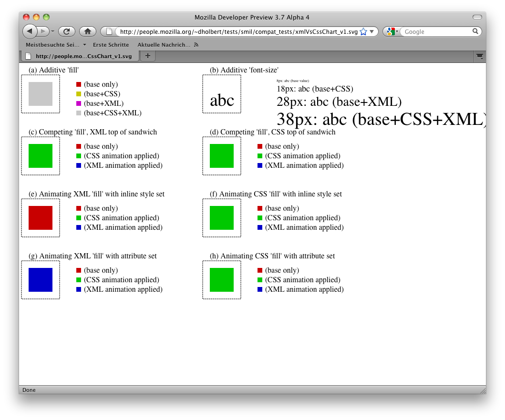
Task: Click heading '(b) Additive 'font-size''
Action: (244, 70)
